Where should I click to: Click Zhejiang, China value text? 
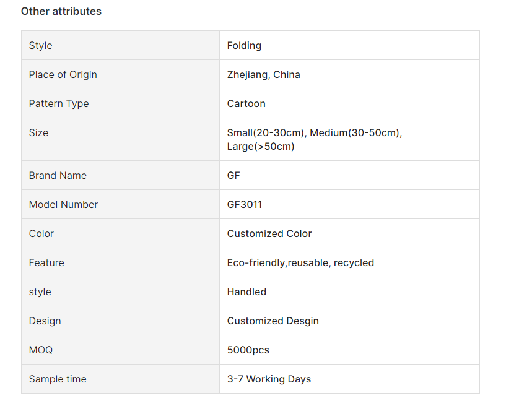pyautogui.click(x=264, y=75)
